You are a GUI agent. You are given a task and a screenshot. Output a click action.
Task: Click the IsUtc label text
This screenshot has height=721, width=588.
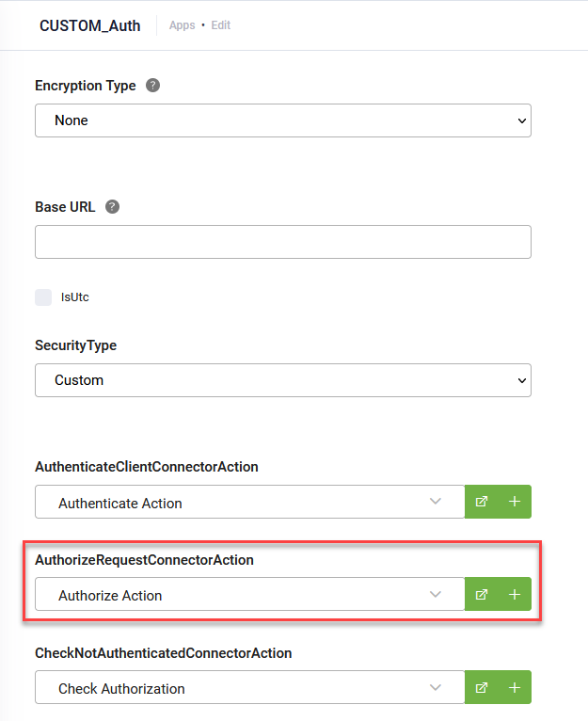point(75,297)
